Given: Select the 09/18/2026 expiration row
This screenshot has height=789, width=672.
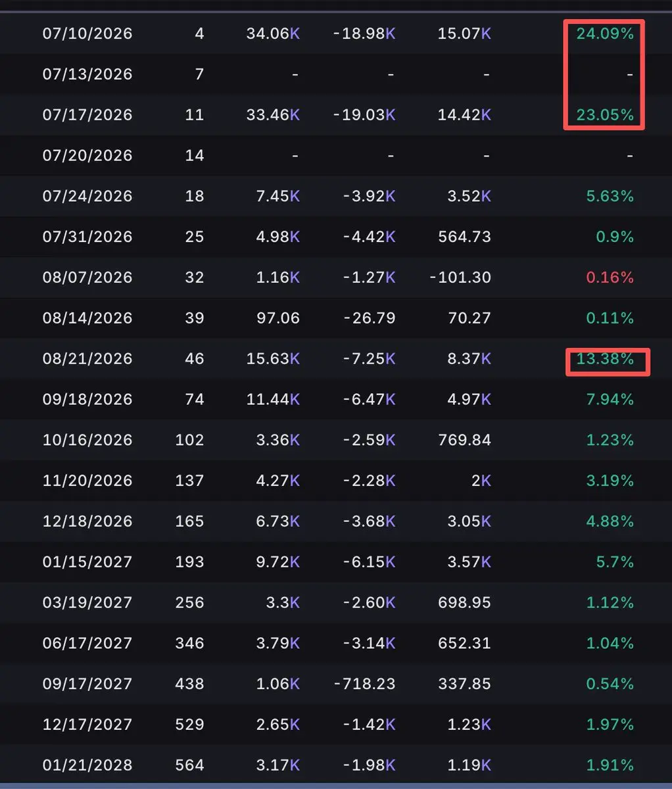Looking at the screenshot, I should tap(336, 400).
